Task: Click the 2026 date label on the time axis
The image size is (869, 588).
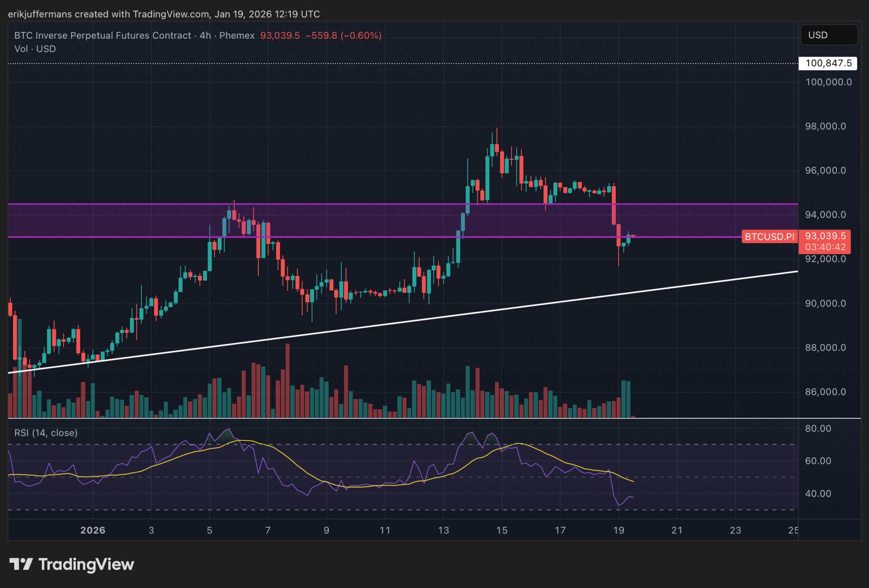Action: 93,530
